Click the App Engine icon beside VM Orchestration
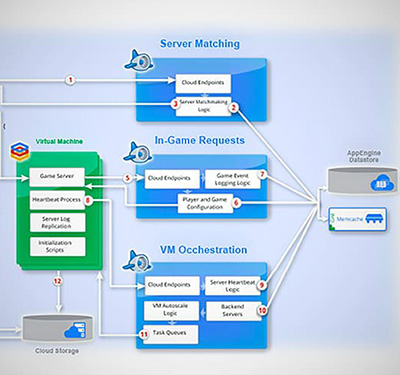The width and height of the screenshot is (400, 375). pyautogui.click(x=137, y=261)
